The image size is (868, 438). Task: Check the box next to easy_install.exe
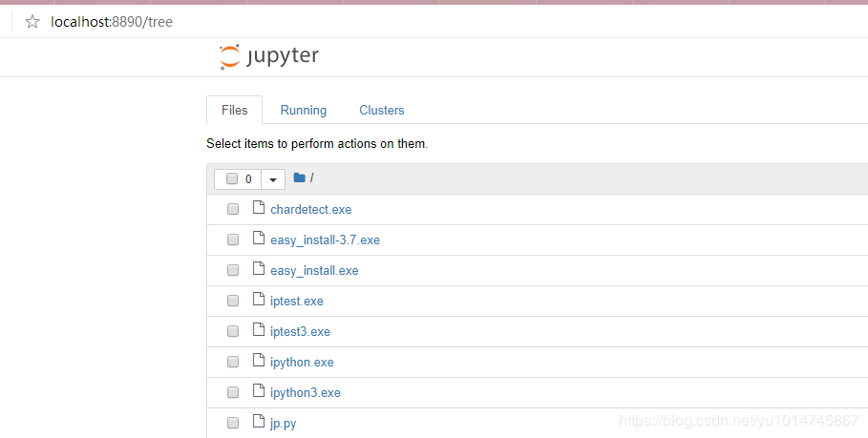pos(233,271)
